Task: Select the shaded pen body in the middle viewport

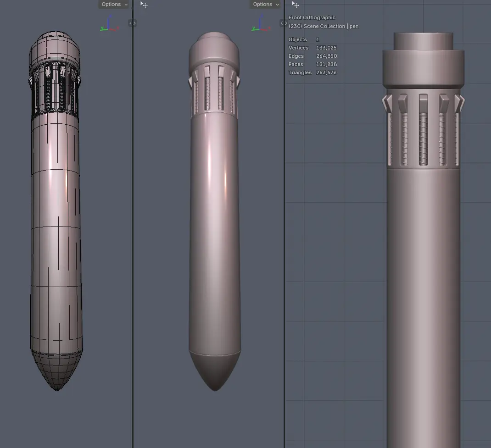Action: 215,229
